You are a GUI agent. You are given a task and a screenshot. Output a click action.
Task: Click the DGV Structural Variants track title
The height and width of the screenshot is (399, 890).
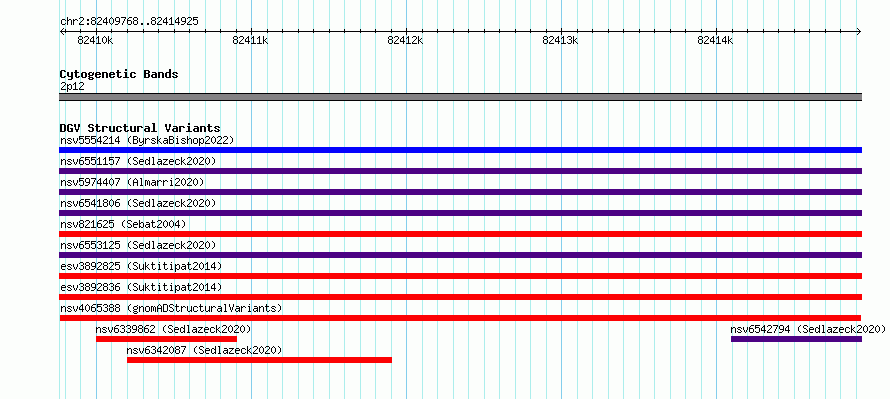tap(140, 128)
